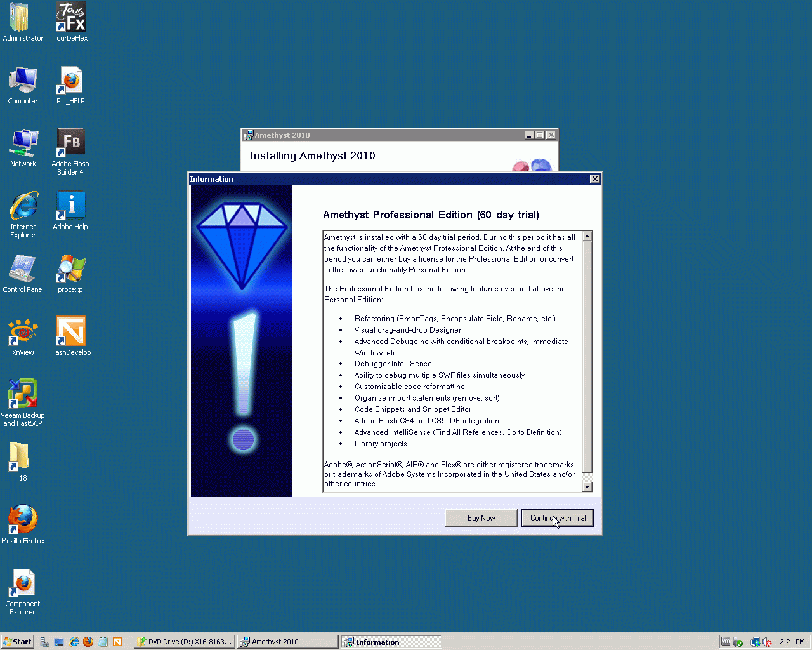812x650 pixels.
Task: Click "Adobe Flash CS4 and CS5 IDE integration" line
Action: [427, 421]
